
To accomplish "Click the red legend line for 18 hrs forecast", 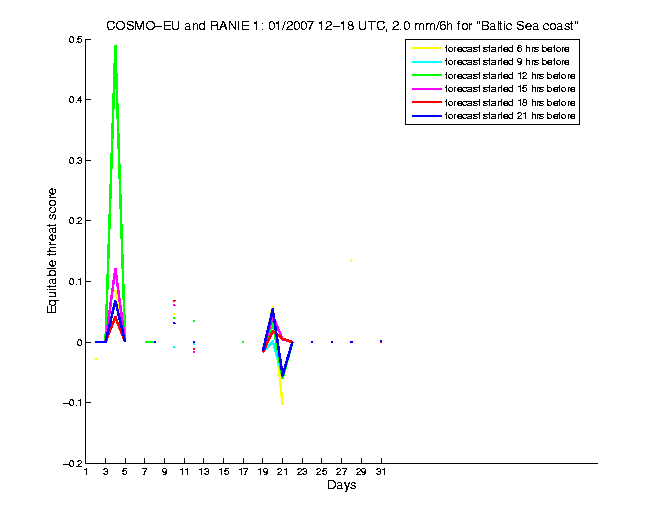I will (x=426, y=104).
